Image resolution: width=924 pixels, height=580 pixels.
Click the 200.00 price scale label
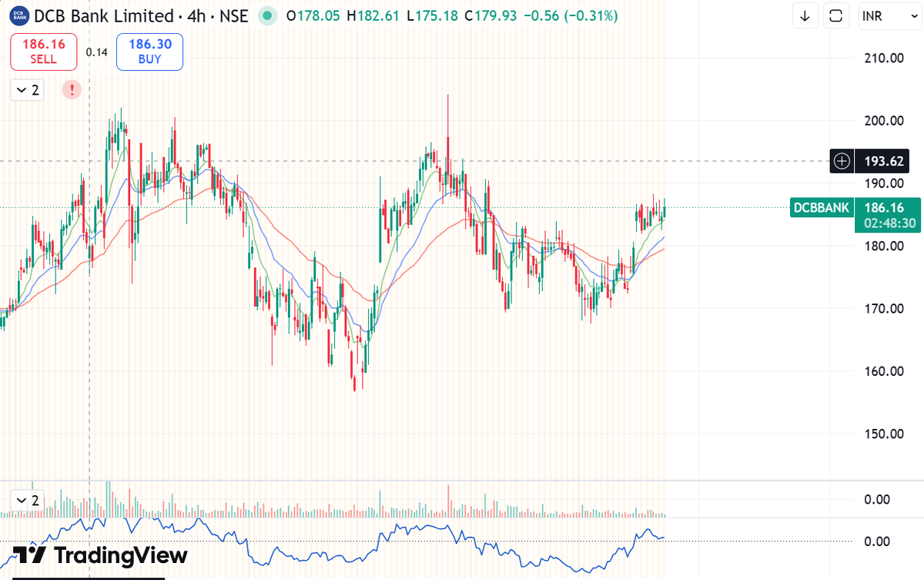pos(883,120)
